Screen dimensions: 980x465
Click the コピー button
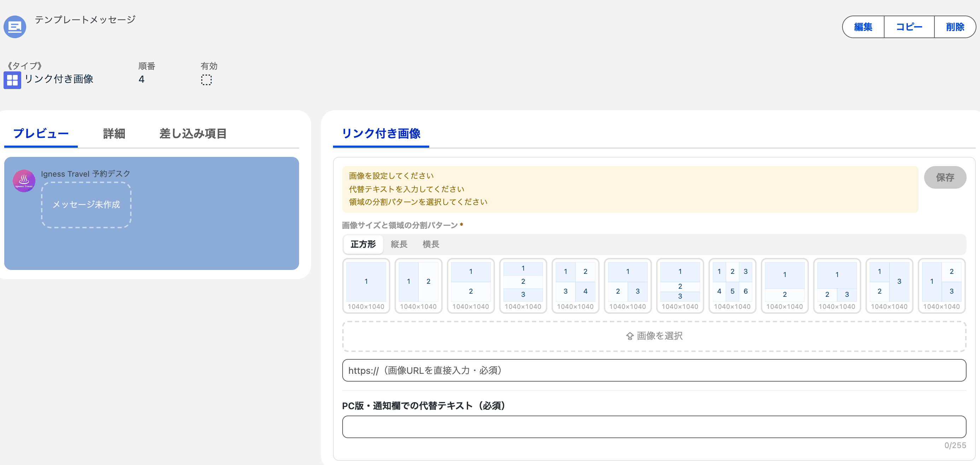coord(909,27)
